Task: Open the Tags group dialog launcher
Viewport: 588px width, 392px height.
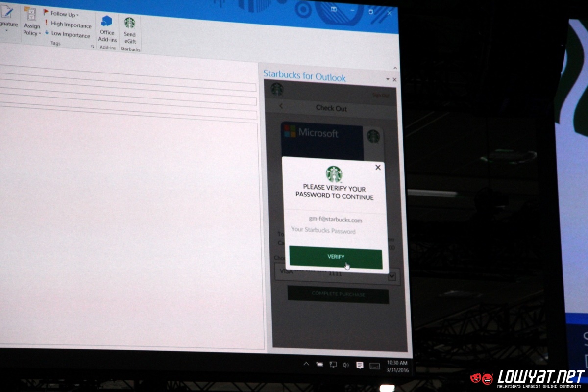Action: tap(92, 47)
